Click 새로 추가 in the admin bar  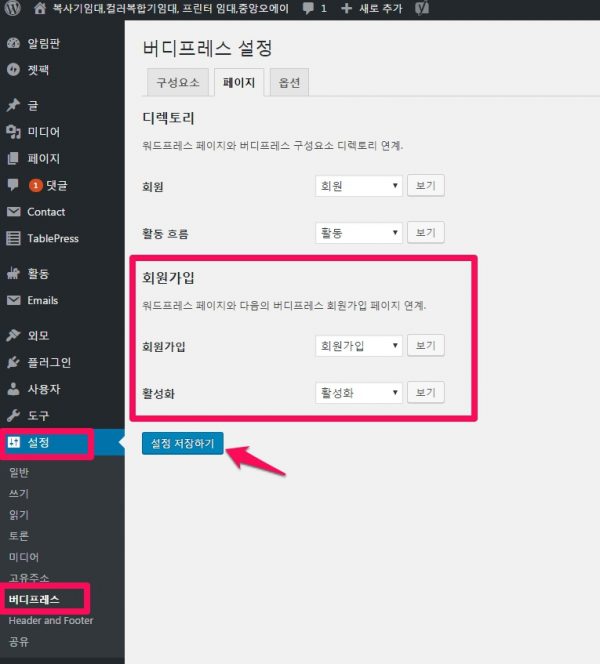tap(373, 8)
